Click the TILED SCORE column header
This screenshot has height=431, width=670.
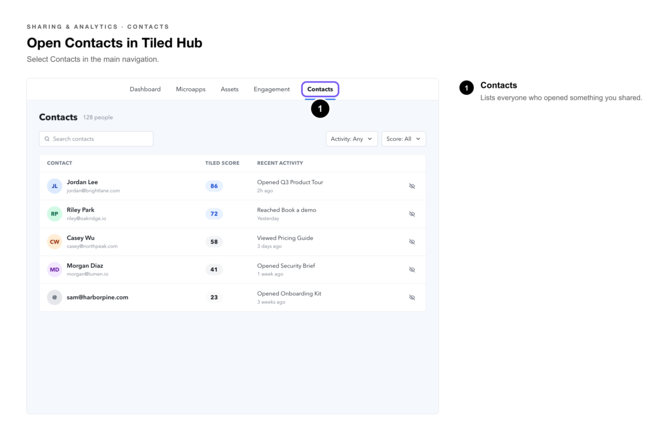[222, 163]
